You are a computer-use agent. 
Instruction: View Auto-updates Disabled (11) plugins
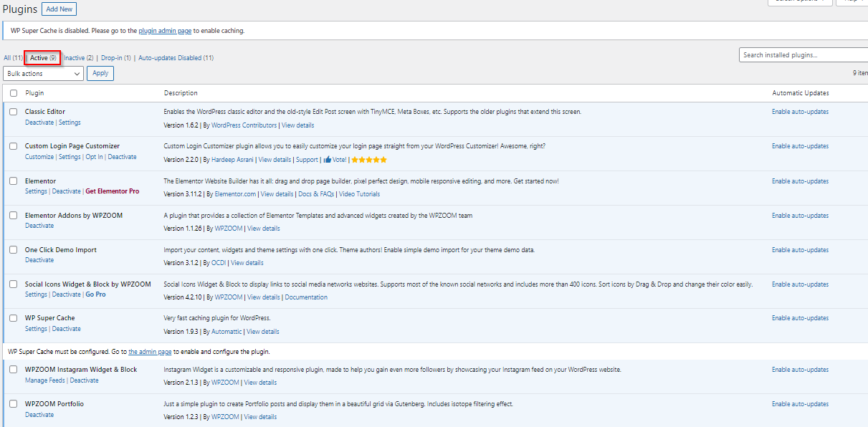(x=176, y=57)
